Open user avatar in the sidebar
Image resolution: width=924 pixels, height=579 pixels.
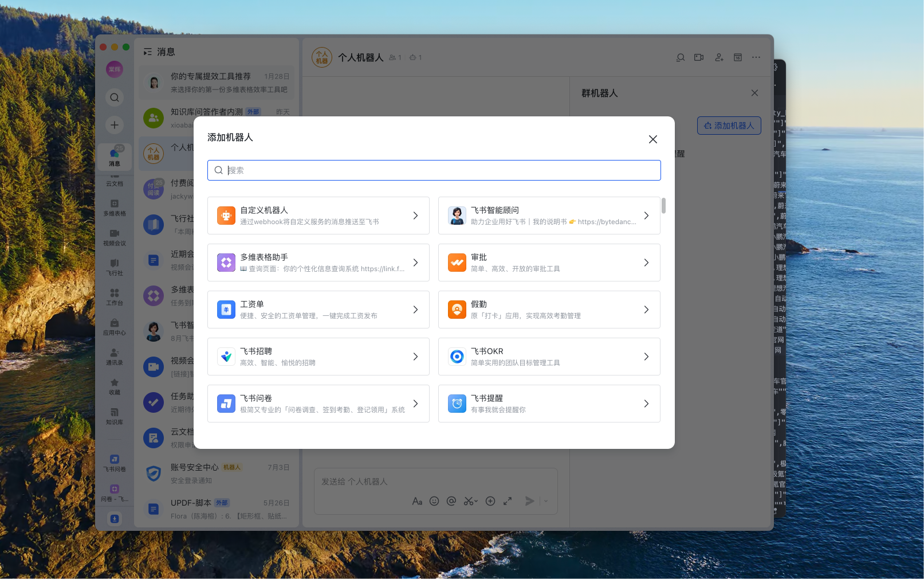tap(115, 69)
